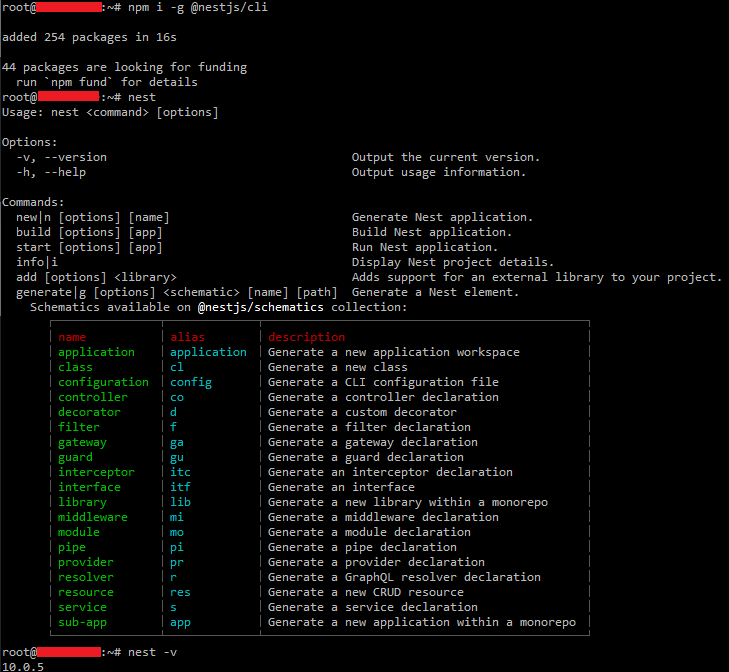Click 'resolver' in the name column
This screenshot has height=672, width=729.
(86, 577)
